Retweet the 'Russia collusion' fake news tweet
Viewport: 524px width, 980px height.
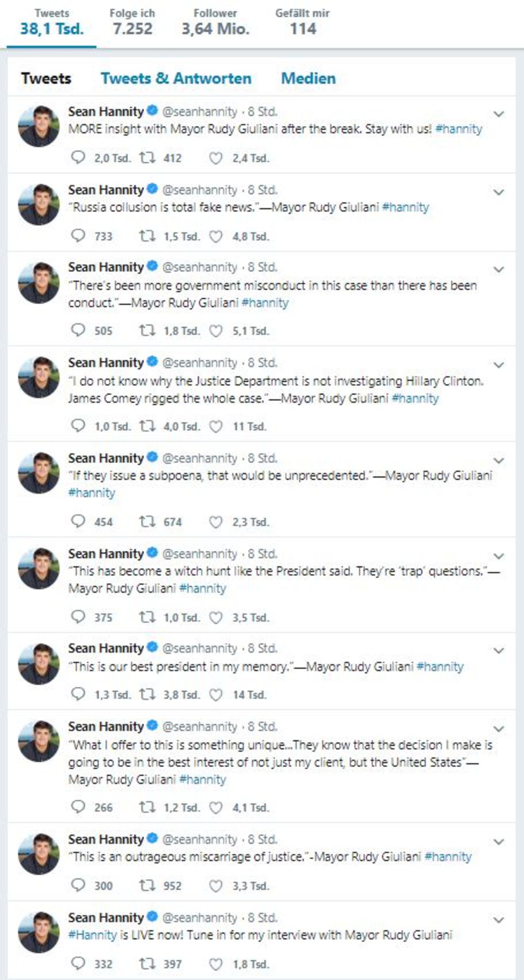click(x=147, y=236)
